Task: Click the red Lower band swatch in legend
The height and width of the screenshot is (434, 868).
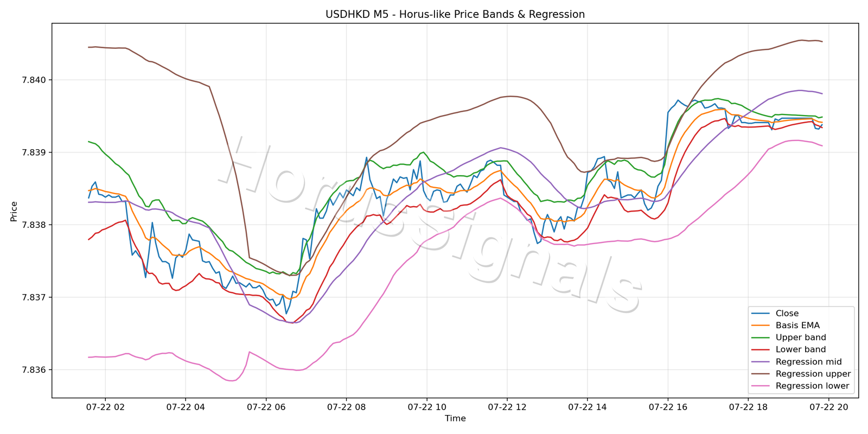Action: point(761,350)
